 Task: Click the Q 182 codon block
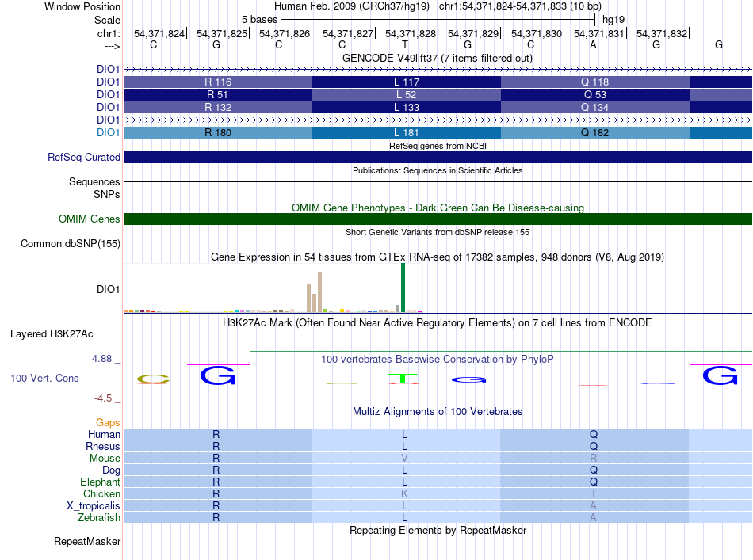595,132
